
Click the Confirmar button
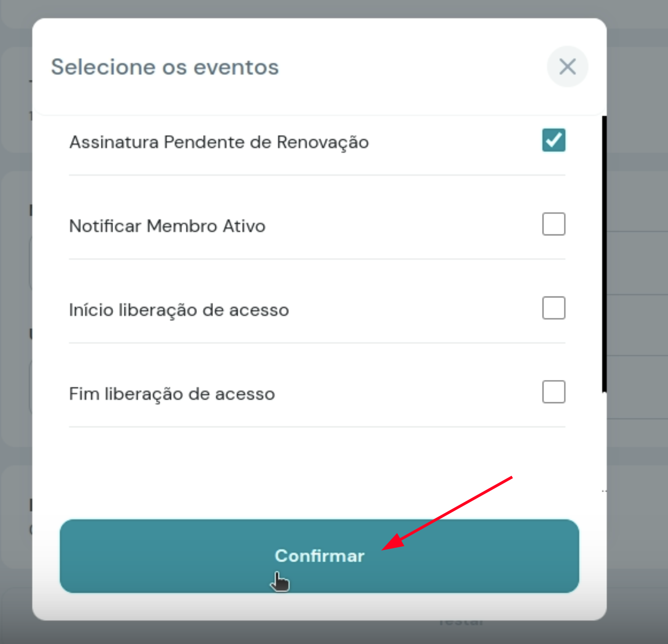point(320,556)
